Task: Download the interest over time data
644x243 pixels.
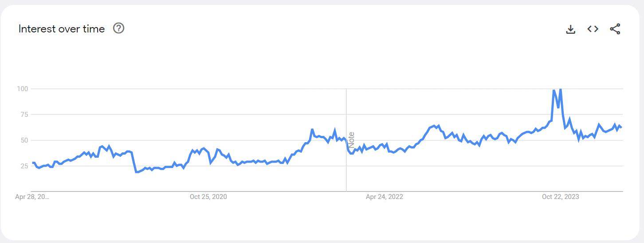Action: (x=571, y=29)
